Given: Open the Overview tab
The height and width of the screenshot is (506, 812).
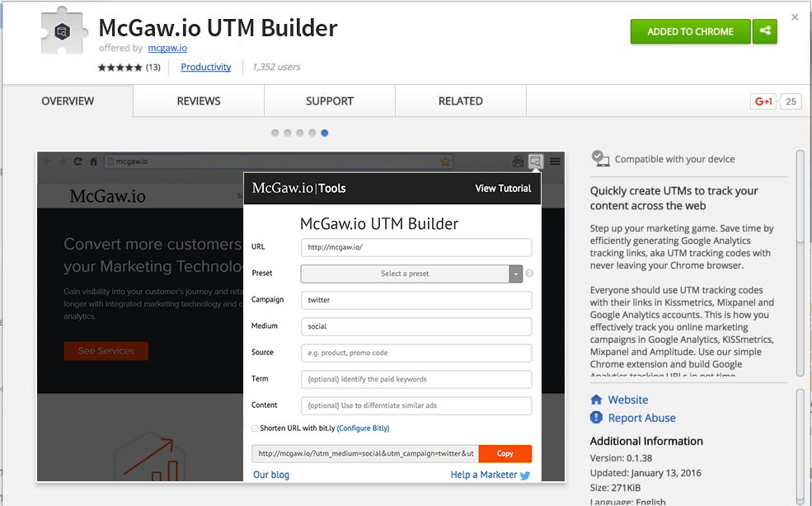Looking at the screenshot, I should 68,101.
